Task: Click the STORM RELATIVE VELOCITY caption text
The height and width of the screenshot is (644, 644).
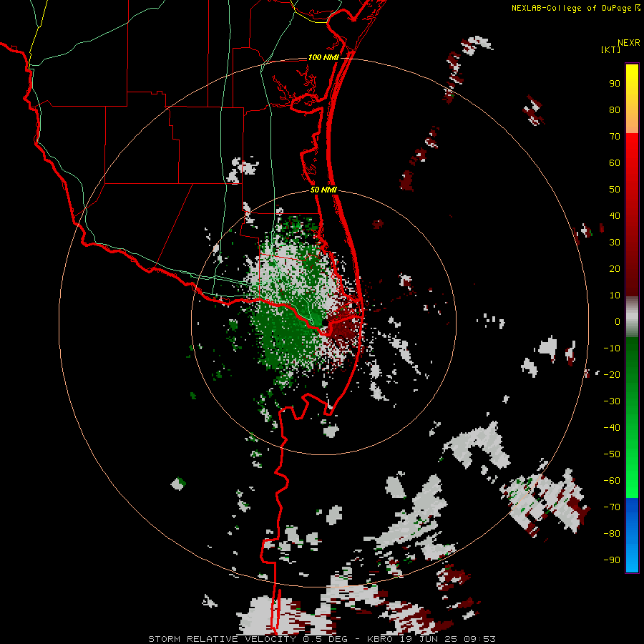Action: click(x=222, y=639)
